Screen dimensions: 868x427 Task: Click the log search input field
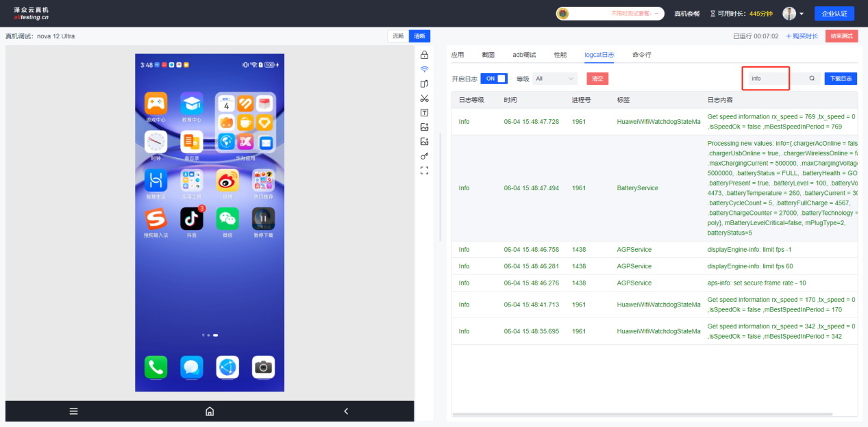(769, 79)
